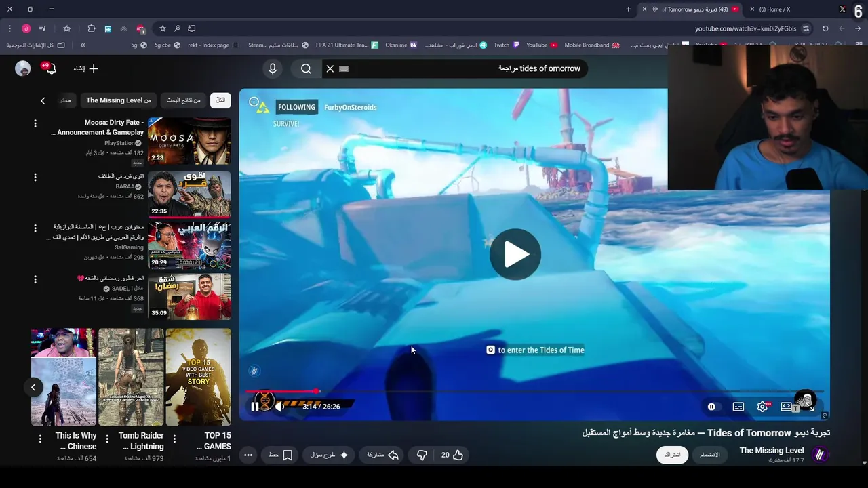Open the SalGaming الرقم العربي video thumbnail
This screenshot has height=488, width=868.
[x=189, y=245]
